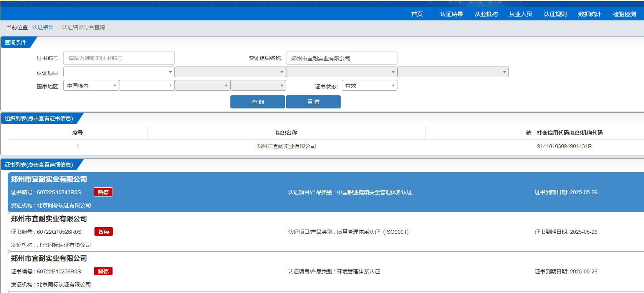Click the 统一社会信用代码 column header
Viewport: 644px width, 293px height.
coord(564,133)
